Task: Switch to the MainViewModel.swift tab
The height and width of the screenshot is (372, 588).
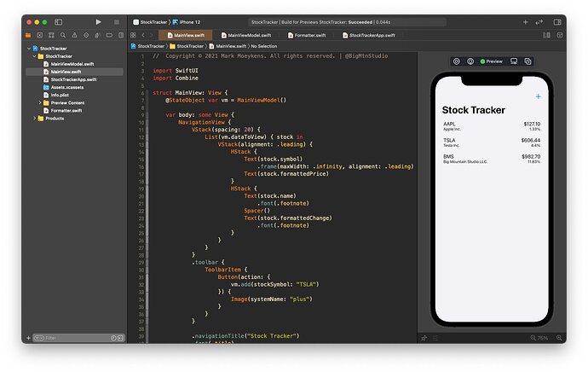Action: click(246, 35)
